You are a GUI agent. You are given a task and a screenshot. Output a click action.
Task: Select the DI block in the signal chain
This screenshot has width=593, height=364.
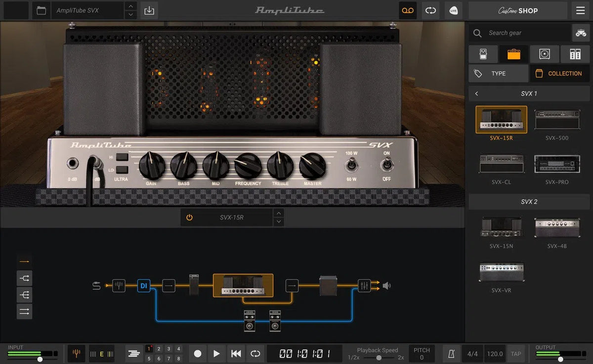click(x=144, y=285)
